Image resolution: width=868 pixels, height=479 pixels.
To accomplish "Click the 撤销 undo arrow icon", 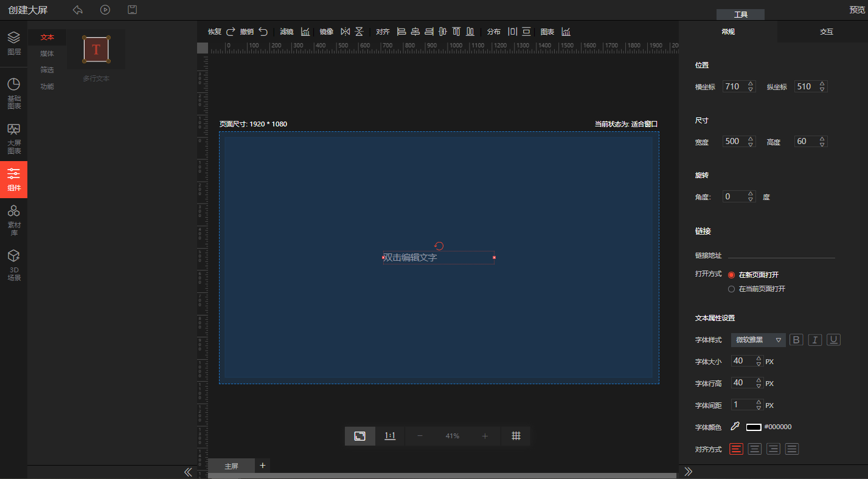I will click(x=263, y=32).
